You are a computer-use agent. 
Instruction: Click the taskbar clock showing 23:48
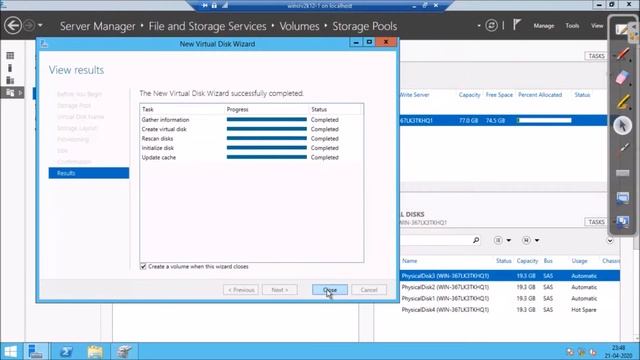(x=618, y=351)
